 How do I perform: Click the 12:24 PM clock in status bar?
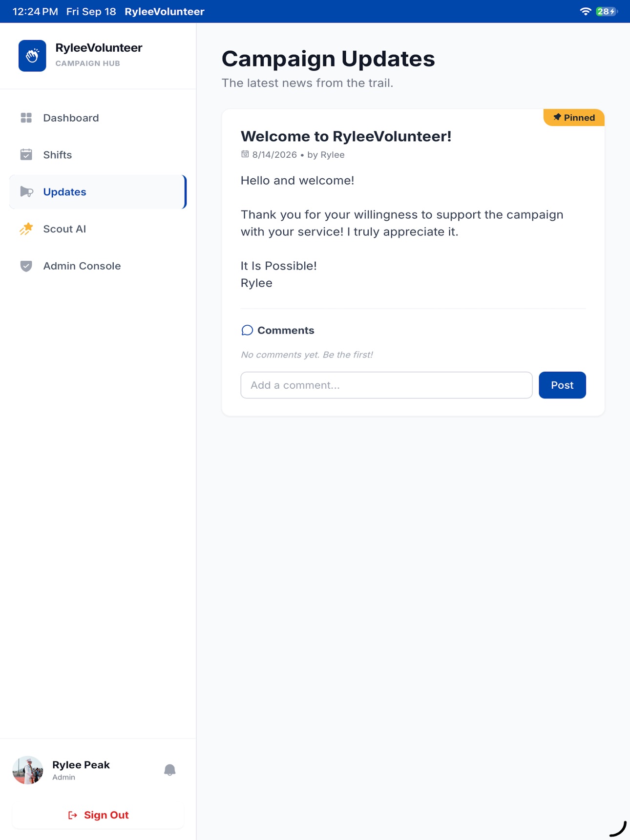pos(35,11)
